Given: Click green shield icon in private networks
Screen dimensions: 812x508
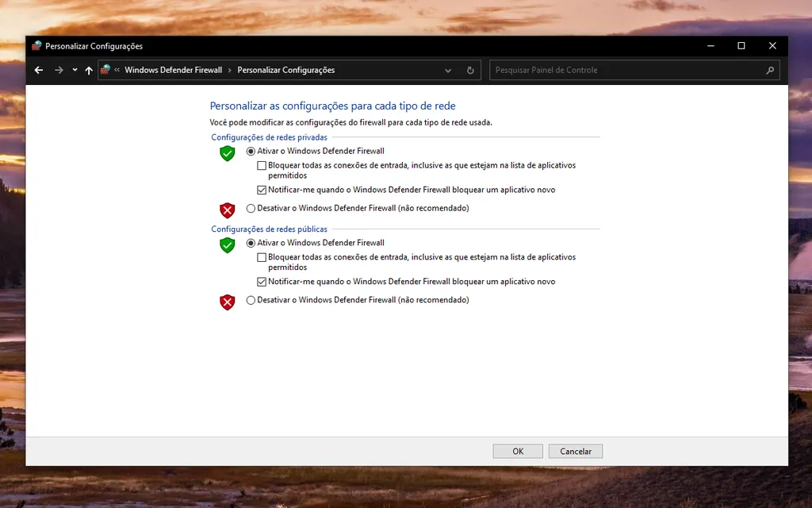Looking at the screenshot, I should (228, 153).
